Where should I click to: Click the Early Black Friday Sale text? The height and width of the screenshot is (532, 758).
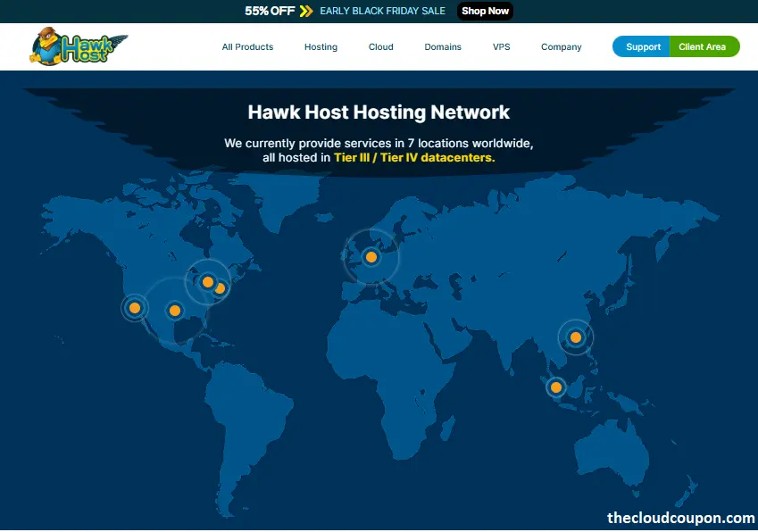(384, 11)
